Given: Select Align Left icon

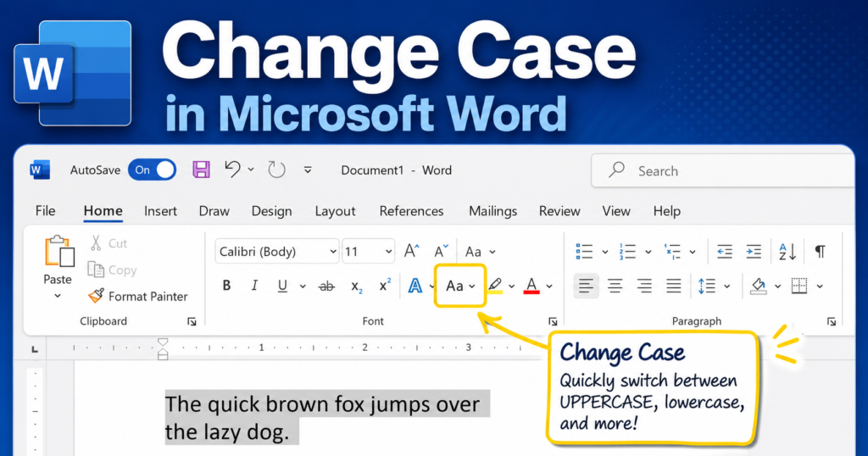Looking at the screenshot, I should pos(587,286).
